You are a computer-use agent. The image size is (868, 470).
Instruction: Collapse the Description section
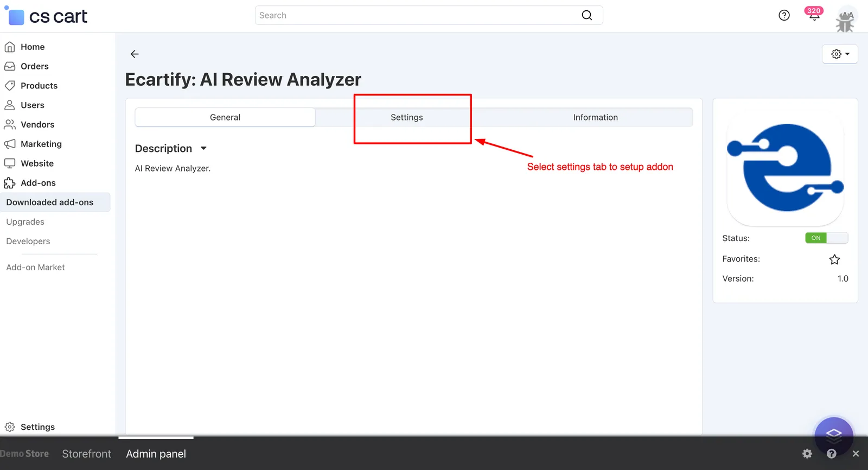(x=171, y=148)
